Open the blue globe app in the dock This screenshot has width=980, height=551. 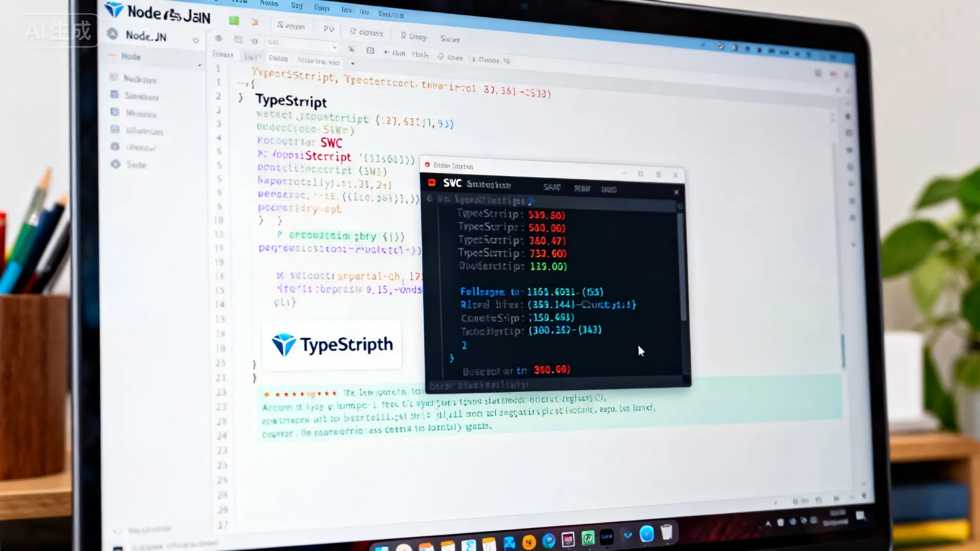point(549,540)
